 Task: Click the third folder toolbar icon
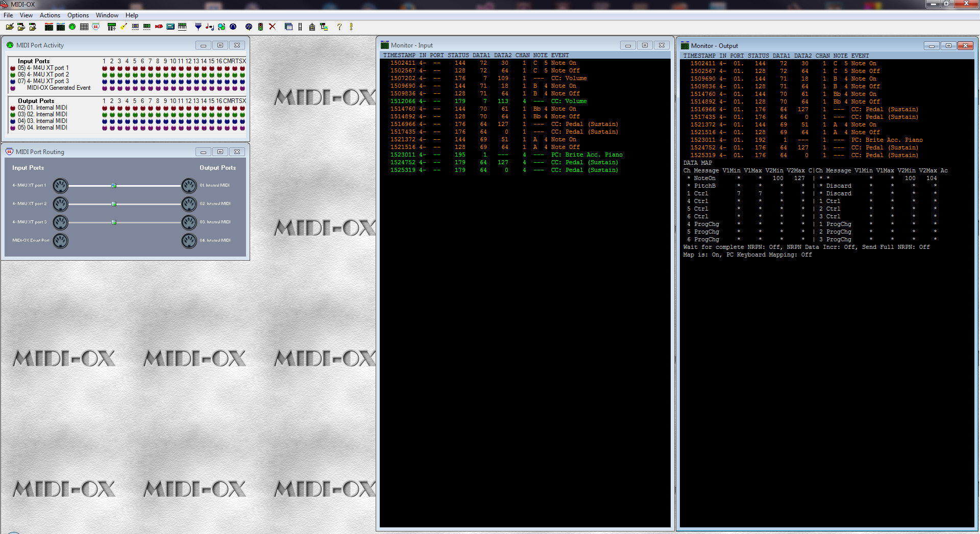pos(33,27)
